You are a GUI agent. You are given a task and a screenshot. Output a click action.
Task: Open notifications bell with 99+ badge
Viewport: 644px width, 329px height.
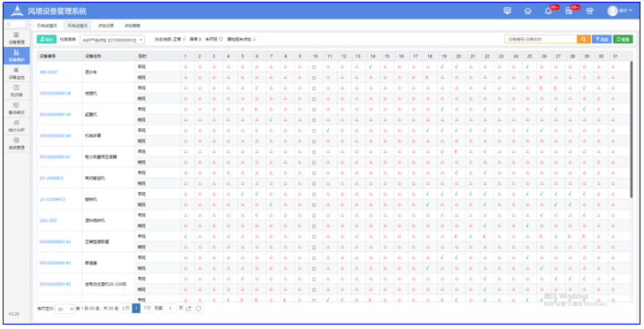coord(548,11)
